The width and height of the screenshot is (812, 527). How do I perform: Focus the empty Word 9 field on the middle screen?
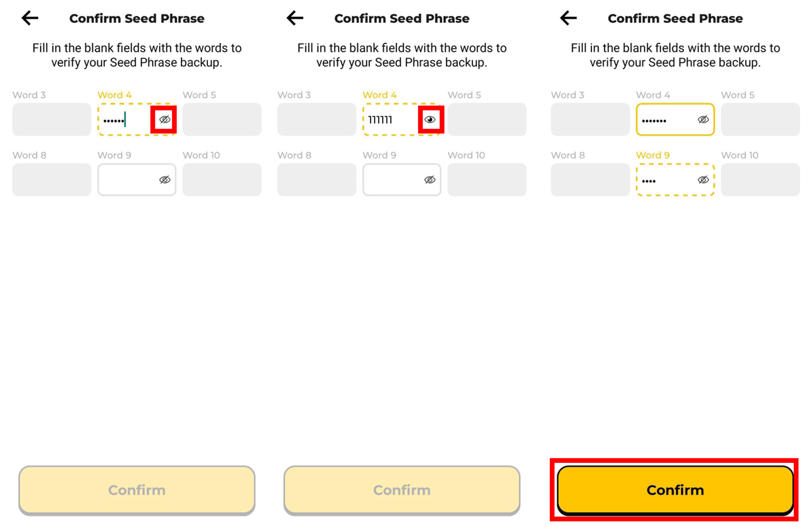pos(392,179)
